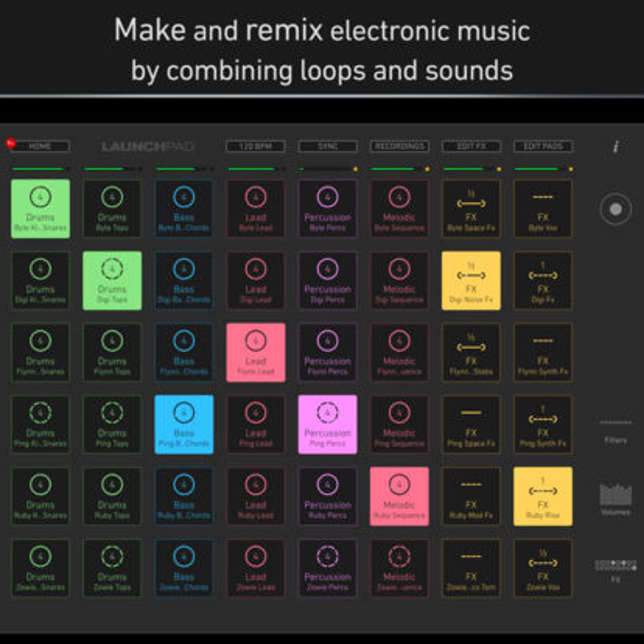This screenshot has height=644, width=644.
Task: Change the 120 BPM tempo setting
Action: click(256, 146)
